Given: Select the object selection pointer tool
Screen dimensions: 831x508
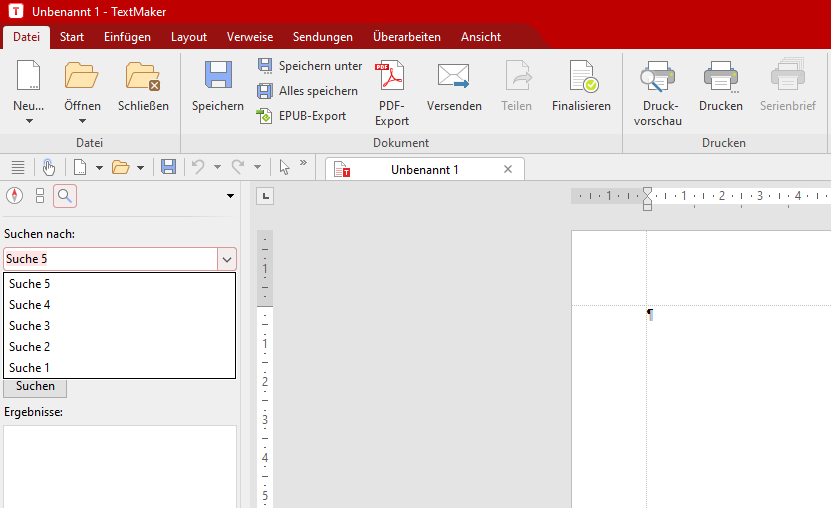Looking at the screenshot, I should pos(284,167).
